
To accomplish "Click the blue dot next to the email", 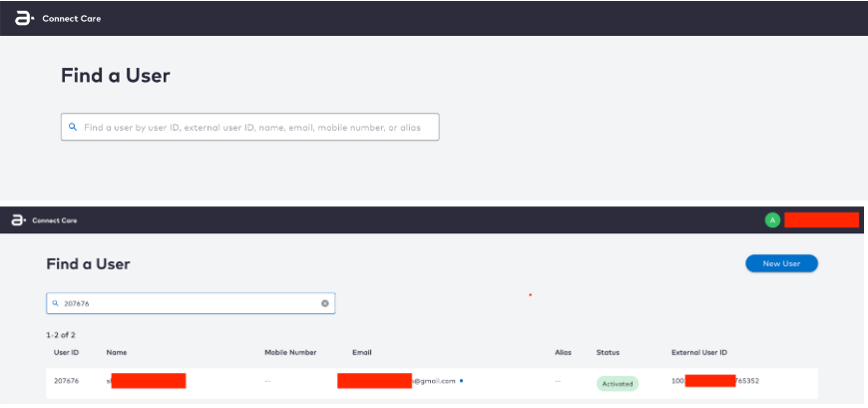I will 461,381.
